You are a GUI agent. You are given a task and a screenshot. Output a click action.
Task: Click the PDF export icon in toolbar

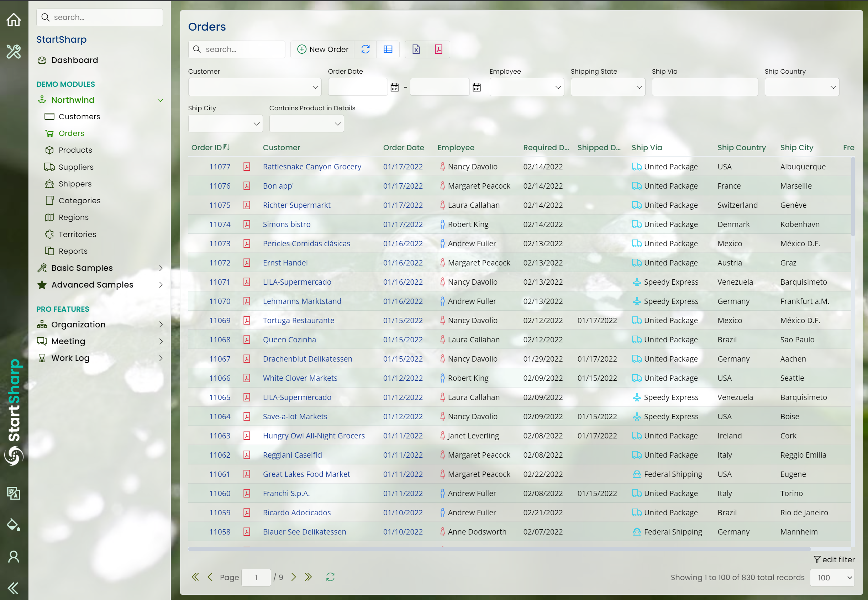click(x=438, y=49)
